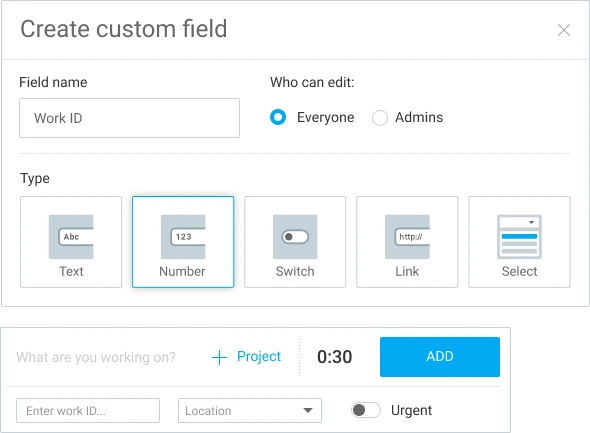Image resolution: width=590 pixels, height=433 pixels.
Task: Click the What are you working on field
Action: tap(96, 357)
